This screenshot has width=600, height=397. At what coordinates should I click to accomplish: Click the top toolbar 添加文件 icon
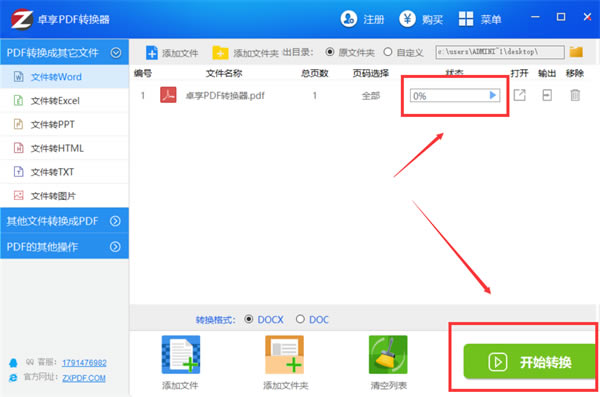152,52
